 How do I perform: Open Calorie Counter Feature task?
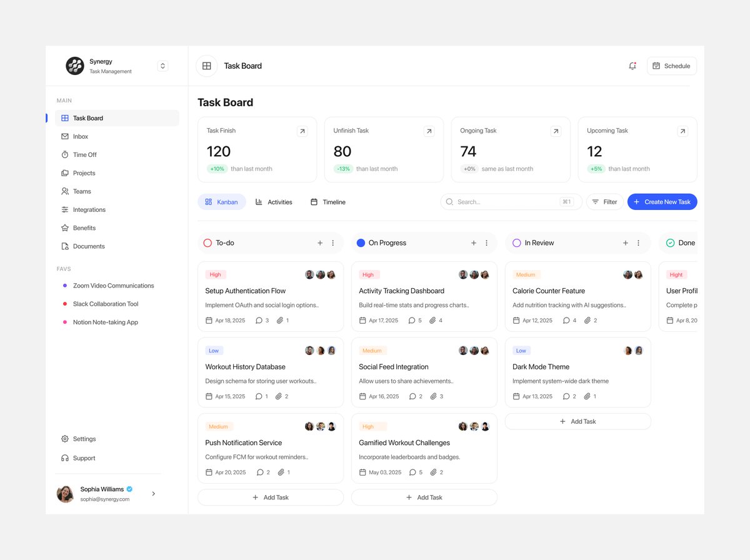tap(578, 296)
